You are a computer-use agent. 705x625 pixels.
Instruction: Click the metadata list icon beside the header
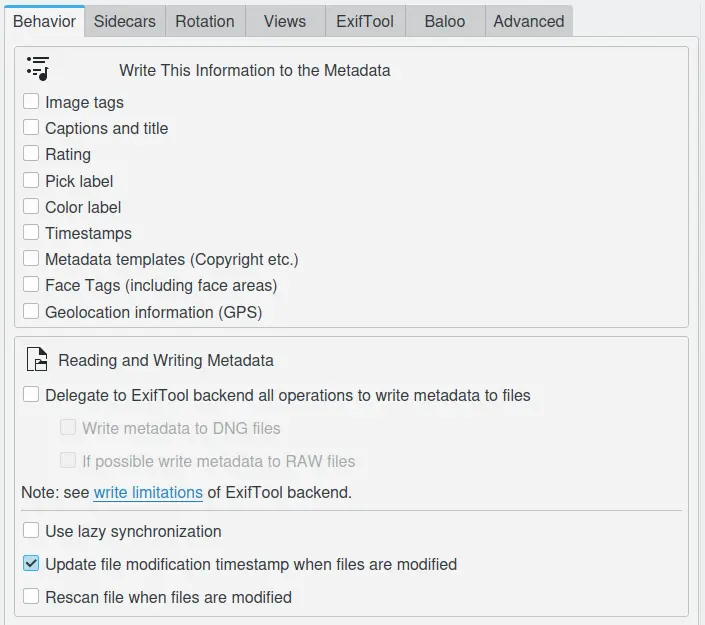click(38, 69)
